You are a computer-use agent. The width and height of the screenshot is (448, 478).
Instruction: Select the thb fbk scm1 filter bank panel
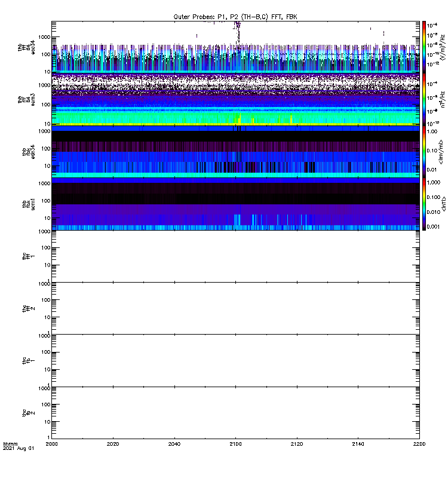(235, 204)
